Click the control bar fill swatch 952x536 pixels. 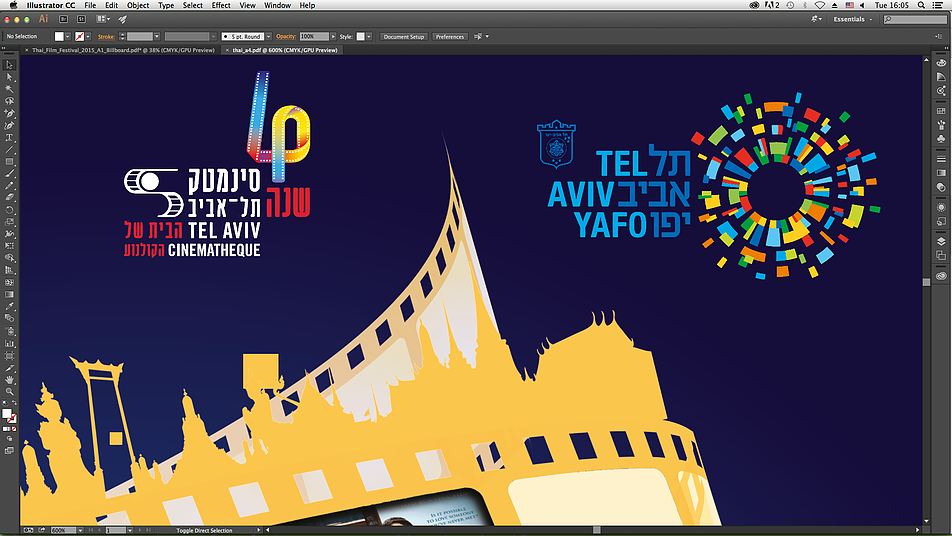(x=59, y=37)
